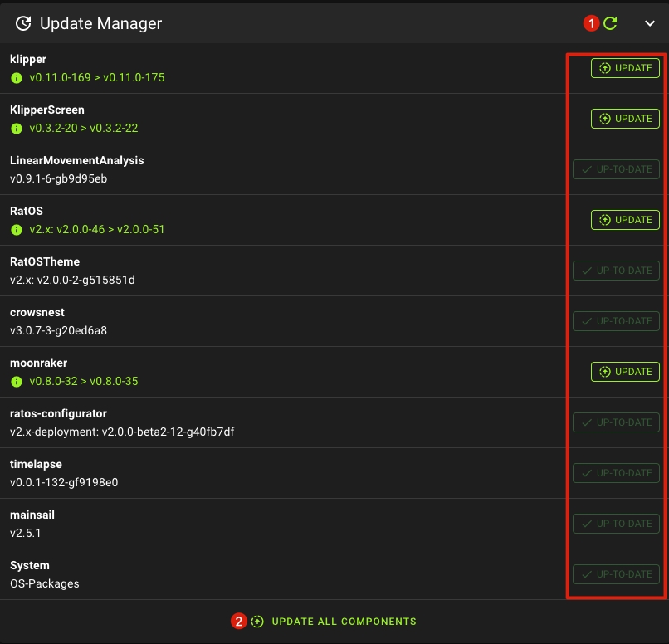The height and width of the screenshot is (644, 669).
Task: Click moonraker version range v0.8.0-32 > v0.8.0-35
Action: pyautogui.click(x=84, y=382)
